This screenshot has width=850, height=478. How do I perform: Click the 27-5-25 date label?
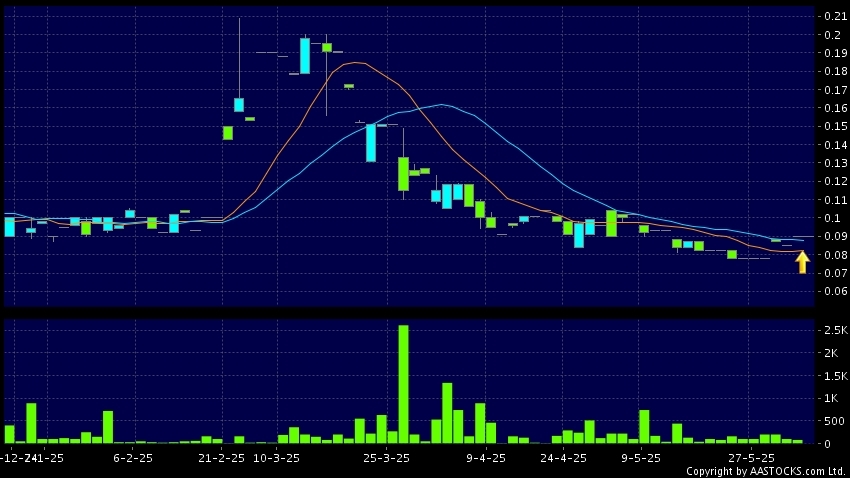(x=751, y=458)
